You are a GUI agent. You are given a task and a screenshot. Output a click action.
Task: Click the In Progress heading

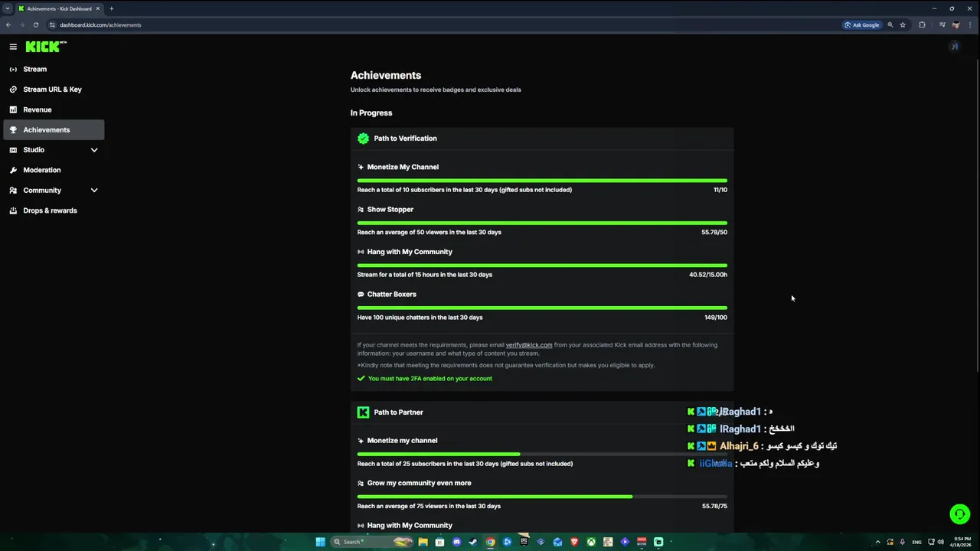[x=371, y=113]
